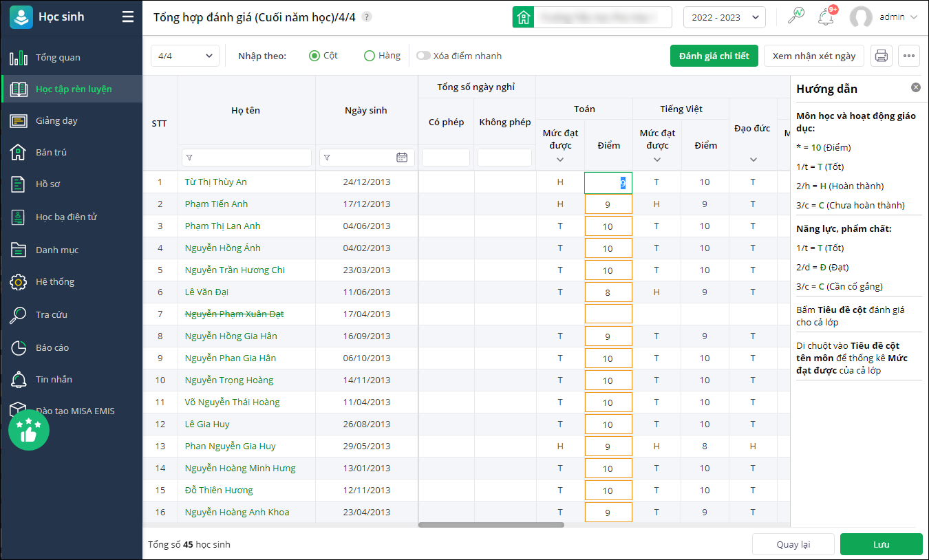Viewport: 929px width, 560px height.
Task: Click the help question mark beside page title
Action: [x=367, y=17]
